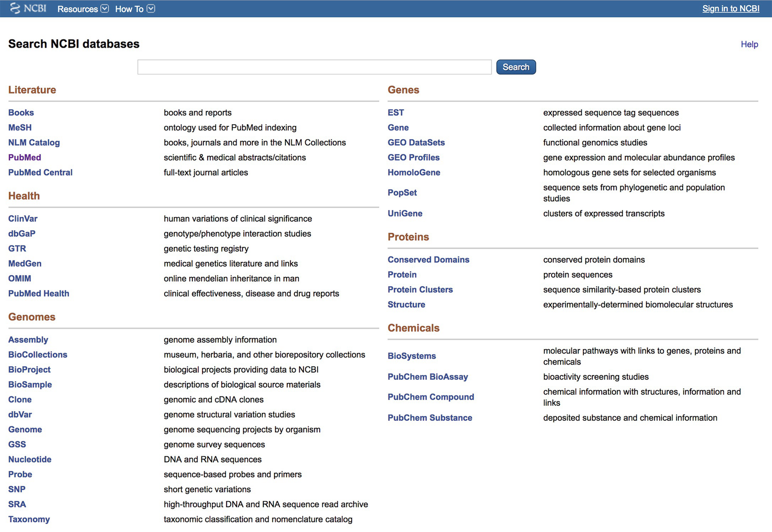Image resolution: width=772 pixels, height=532 pixels.
Task: Open ClinVar under Health
Action: 23,219
